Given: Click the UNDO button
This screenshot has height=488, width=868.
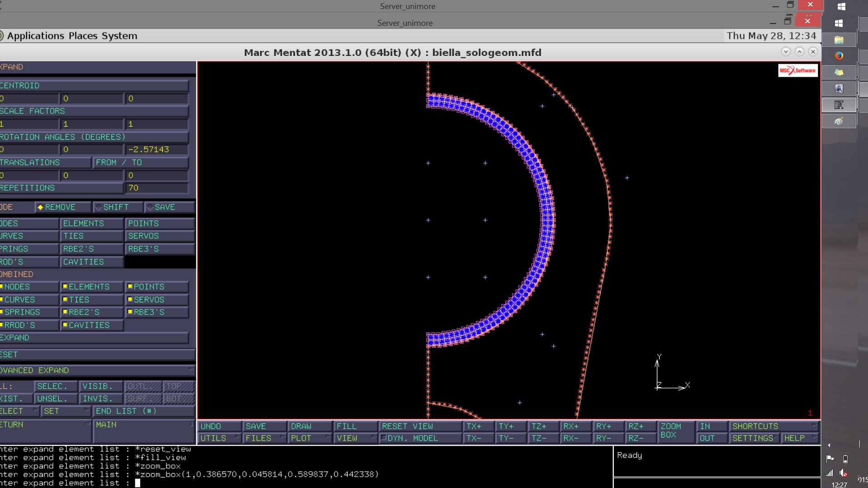Looking at the screenshot, I should pos(219,426).
